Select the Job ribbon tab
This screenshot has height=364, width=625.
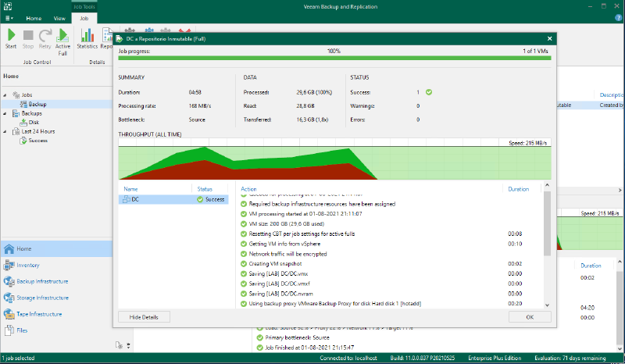coord(84,18)
